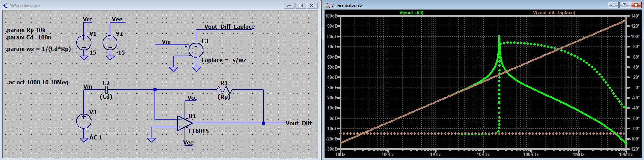This screenshot has width=644, height=160.
Task: Click the V1 voltage source symbol
Action: [84, 43]
